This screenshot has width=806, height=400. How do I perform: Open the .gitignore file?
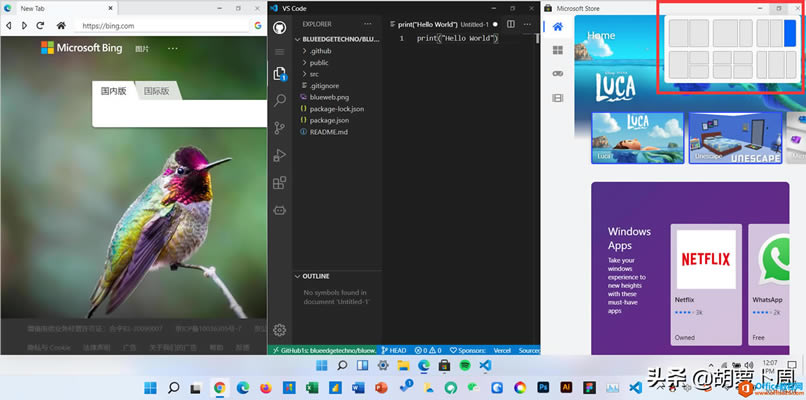click(x=337, y=86)
